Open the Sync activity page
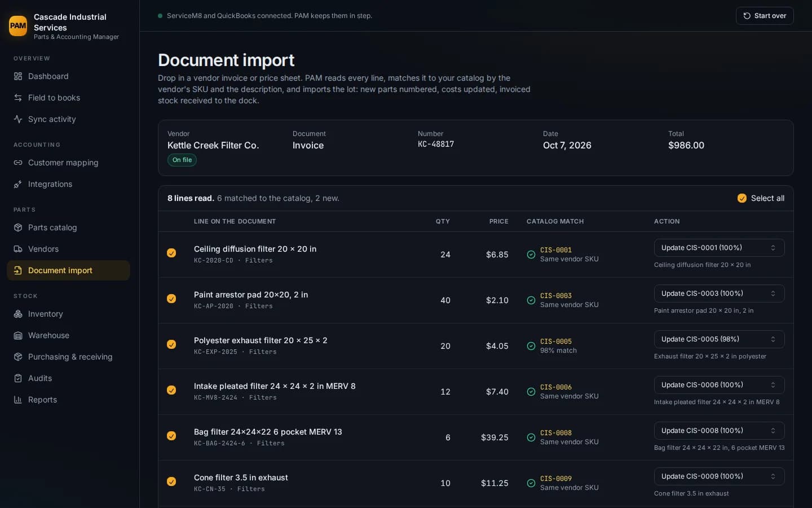This screenshot has height=508, width=812. pos(68,119)
